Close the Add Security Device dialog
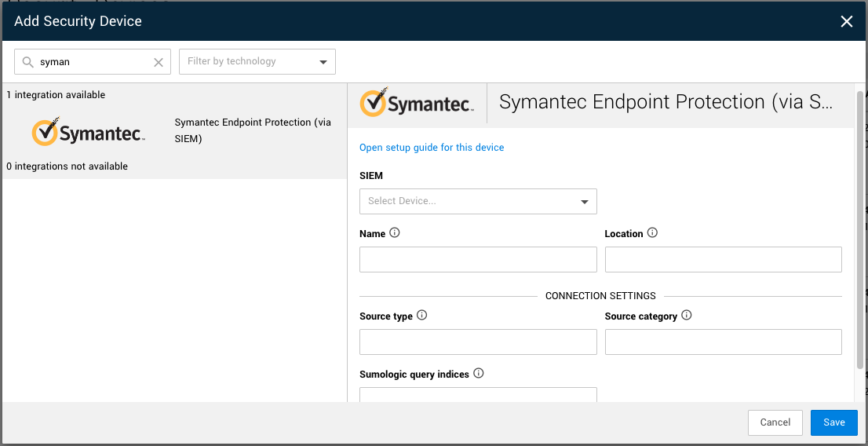Screen dimensions: 868x446 [x=846, y=22]
